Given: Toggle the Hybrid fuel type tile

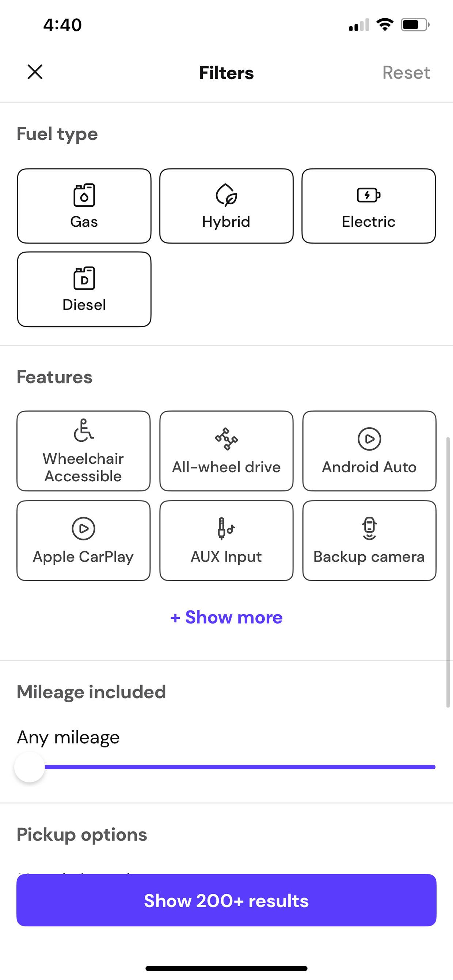Looking at the screenshot, I should point(226,206).
